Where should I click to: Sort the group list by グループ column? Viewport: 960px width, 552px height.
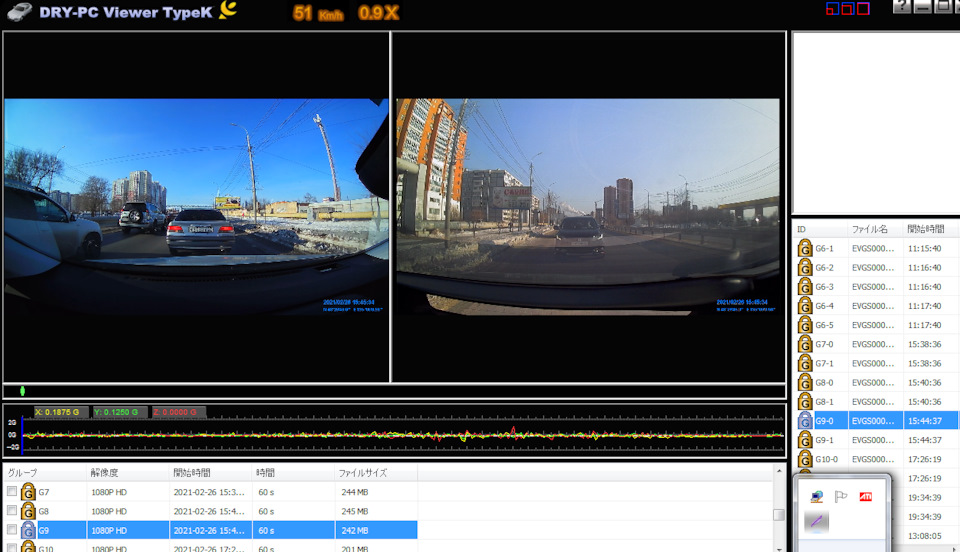click(45, 472)
